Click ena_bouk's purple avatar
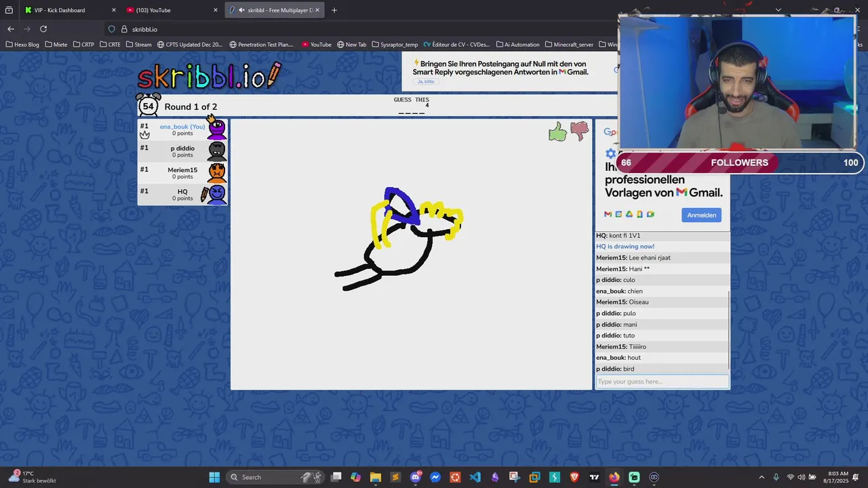 coord(216,129)
